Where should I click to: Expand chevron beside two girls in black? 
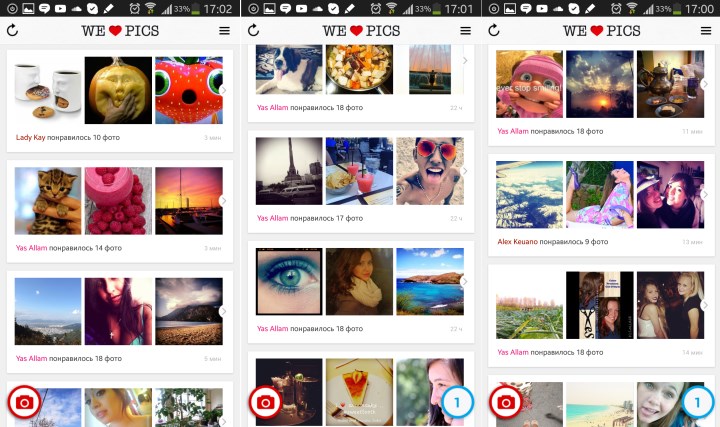coord(705,305)
